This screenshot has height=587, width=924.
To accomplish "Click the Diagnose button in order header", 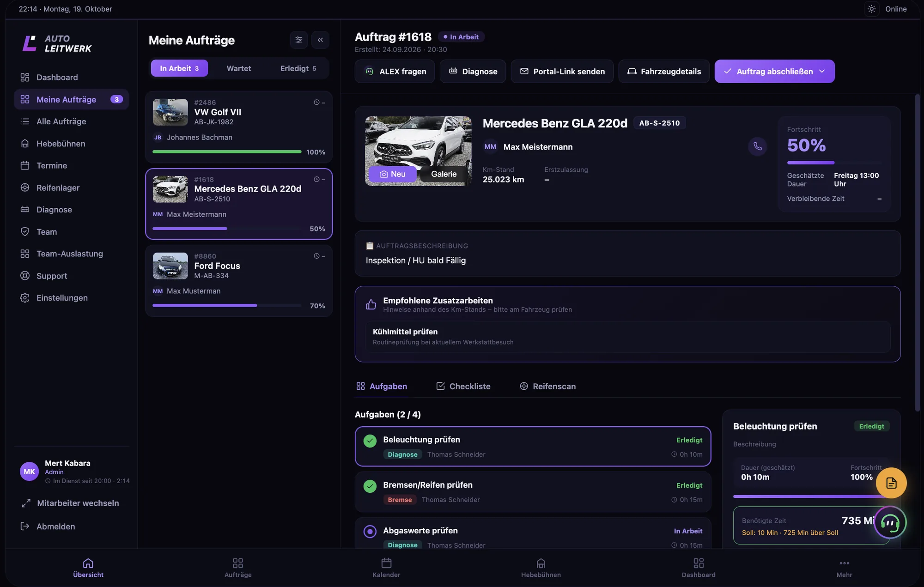I will pos(473,71).
